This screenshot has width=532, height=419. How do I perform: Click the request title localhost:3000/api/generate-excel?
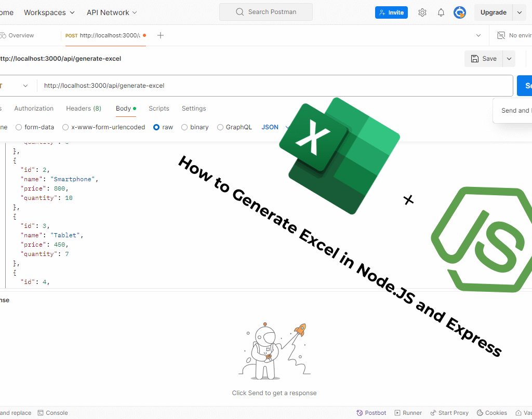(x=60, y=59)
